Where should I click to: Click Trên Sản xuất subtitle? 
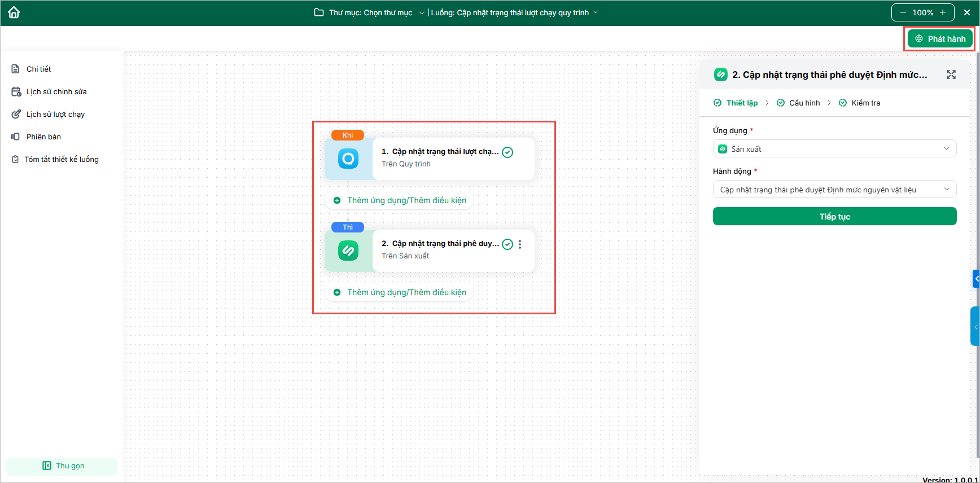(405, 256)
